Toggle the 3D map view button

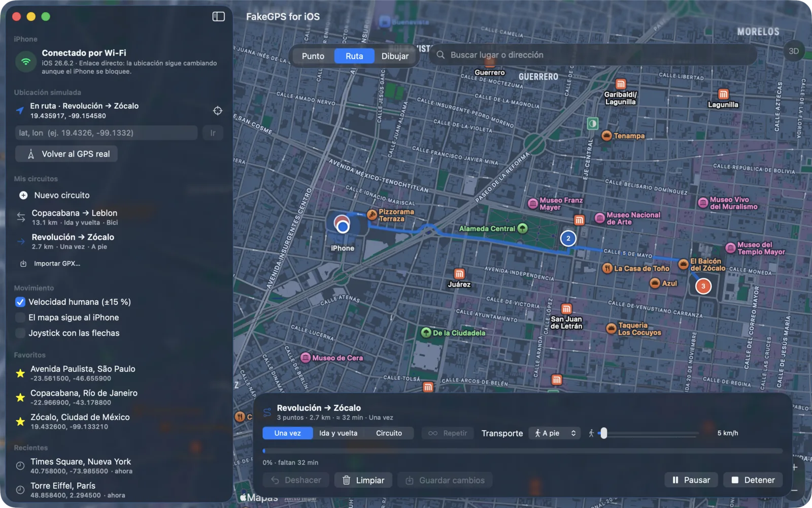pos(794,51)
